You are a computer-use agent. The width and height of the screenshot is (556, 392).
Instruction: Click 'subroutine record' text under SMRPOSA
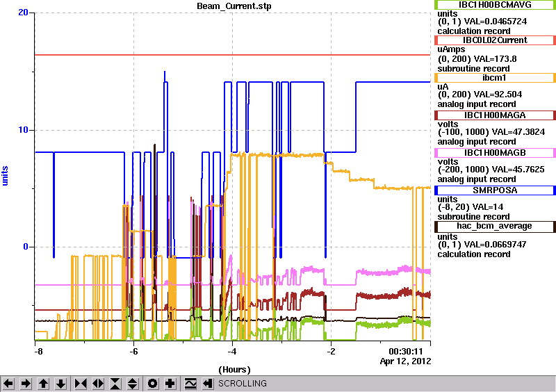473,216
